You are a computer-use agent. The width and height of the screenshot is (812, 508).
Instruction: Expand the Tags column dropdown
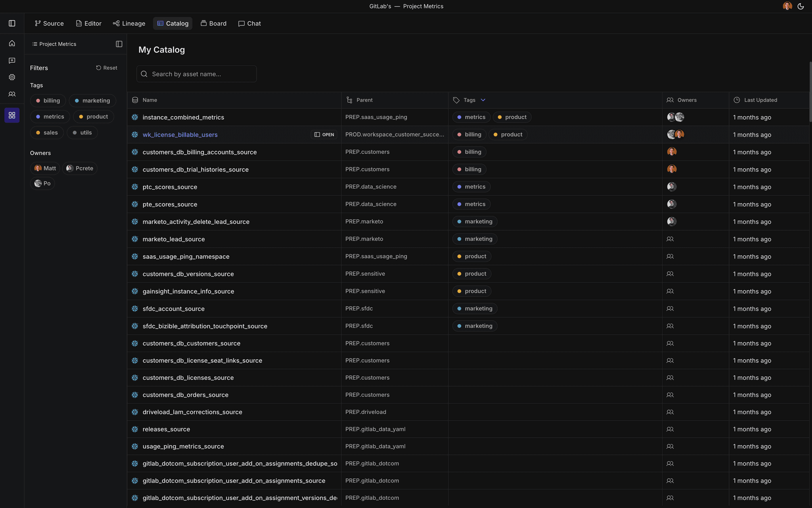click(483, 100)
